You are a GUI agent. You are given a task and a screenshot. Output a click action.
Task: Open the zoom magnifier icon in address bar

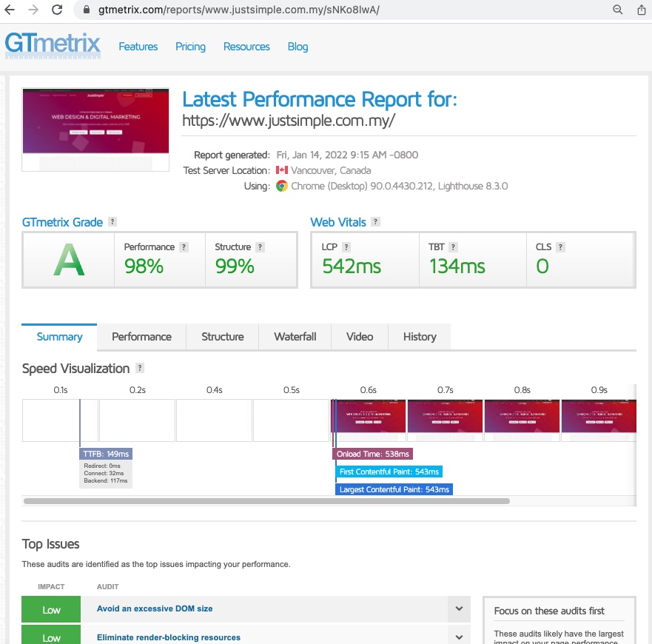pyautogui.click(x=618, y=10)
